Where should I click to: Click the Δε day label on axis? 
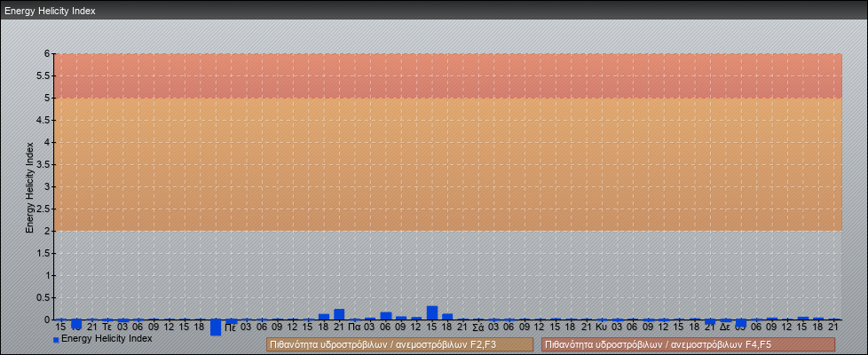tap(726, 327)
